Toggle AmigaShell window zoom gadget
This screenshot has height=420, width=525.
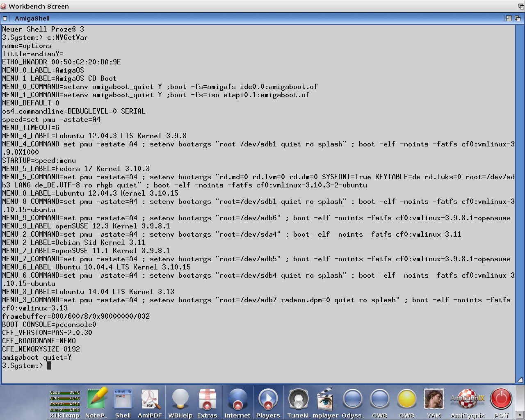tap(509, 18)
